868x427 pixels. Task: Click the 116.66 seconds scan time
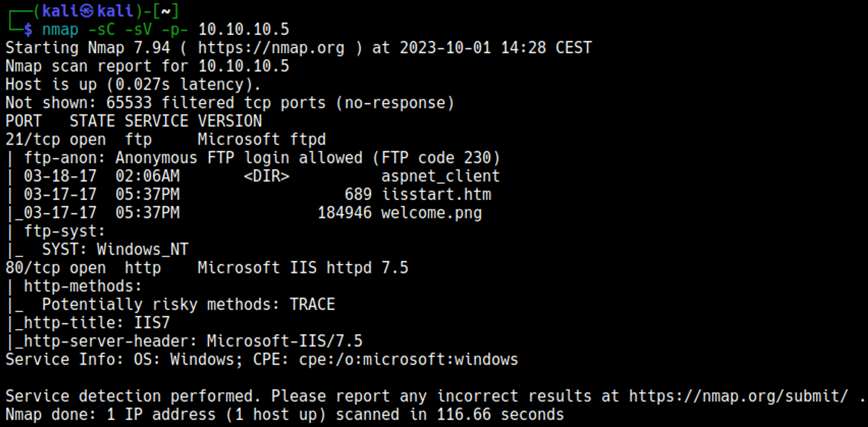pyautogui.click(x=500, y=415)
